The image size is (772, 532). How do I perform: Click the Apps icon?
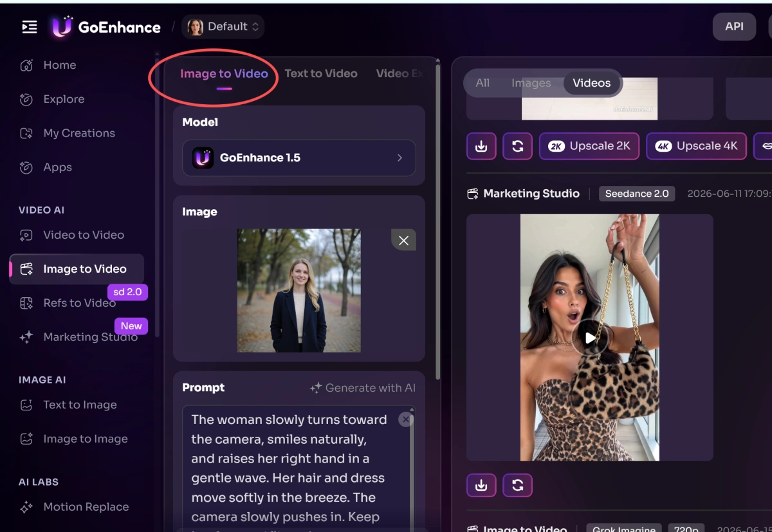point(26,167)
